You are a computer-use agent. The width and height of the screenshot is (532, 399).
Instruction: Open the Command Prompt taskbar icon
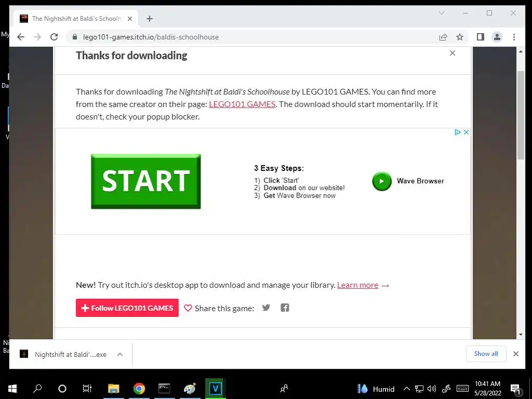click(164, 389)
